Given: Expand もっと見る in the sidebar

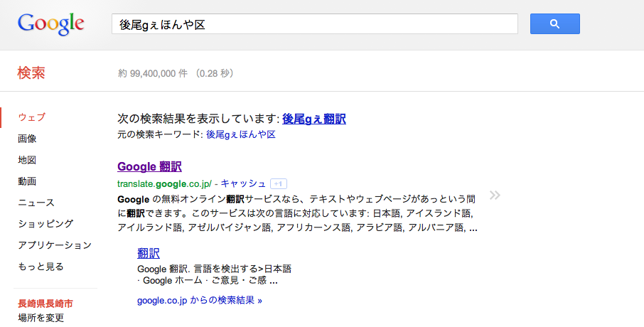Looking at the screenshot, I should pos(41,267).
